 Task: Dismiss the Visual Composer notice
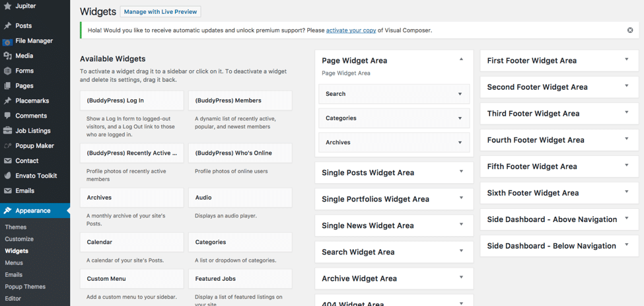point(629,30)
